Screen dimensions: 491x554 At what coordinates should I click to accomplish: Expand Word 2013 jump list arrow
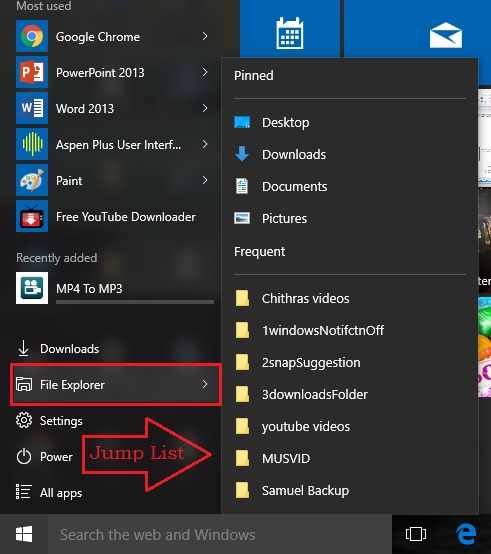tap(205, 108)
